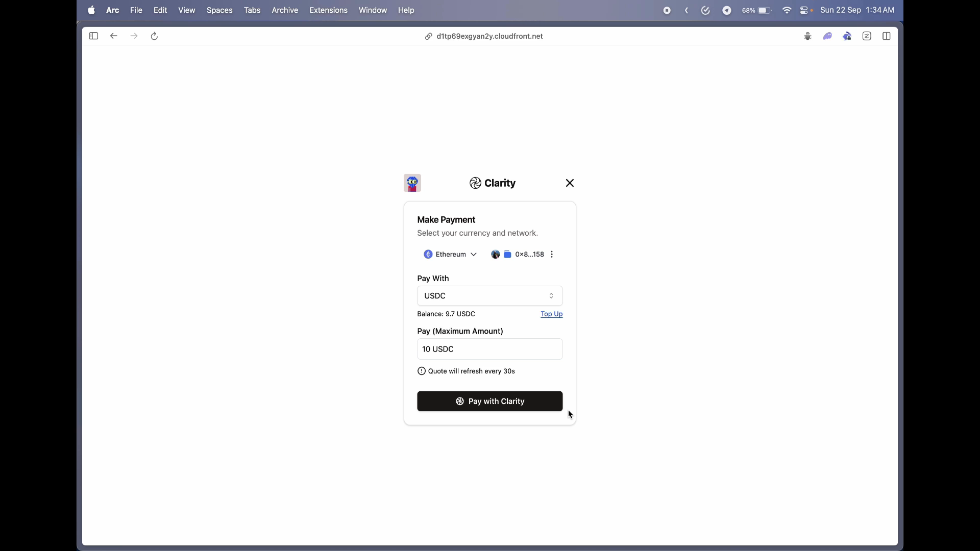This screenshot has height=551, width=980.
Task: Reload the page
Action: pyautogui.click(x=154, y=36)
